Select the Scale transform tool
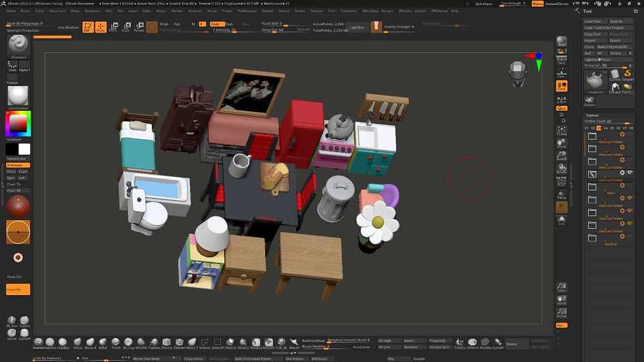This screenshot has height=362, width=644. coord(126,27)
